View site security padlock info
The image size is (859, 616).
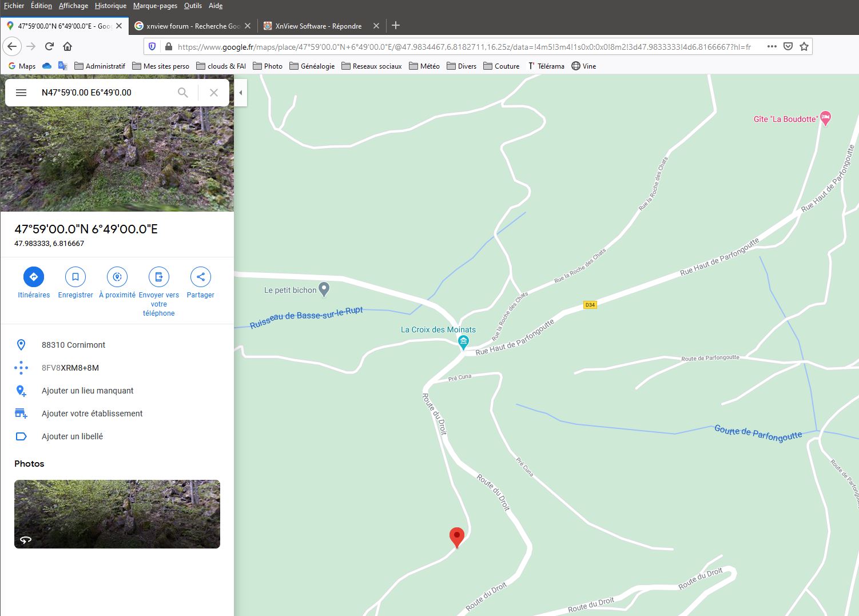click(x=168, y=46)
